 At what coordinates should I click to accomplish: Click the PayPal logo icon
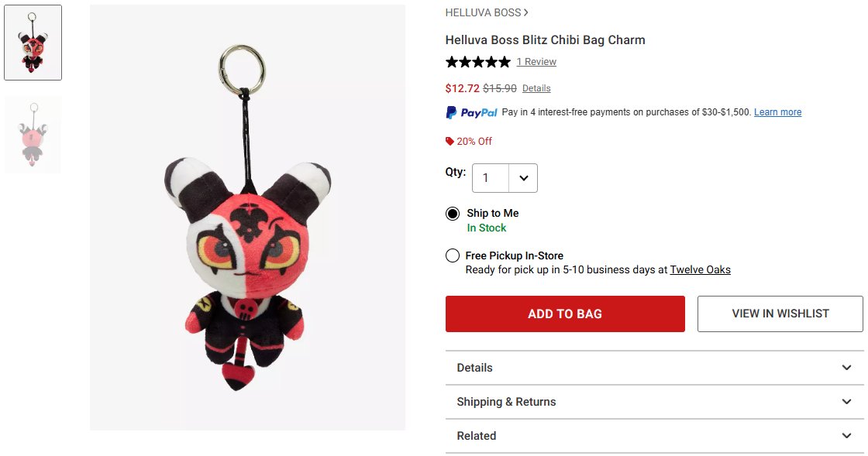tap(472, 113)
